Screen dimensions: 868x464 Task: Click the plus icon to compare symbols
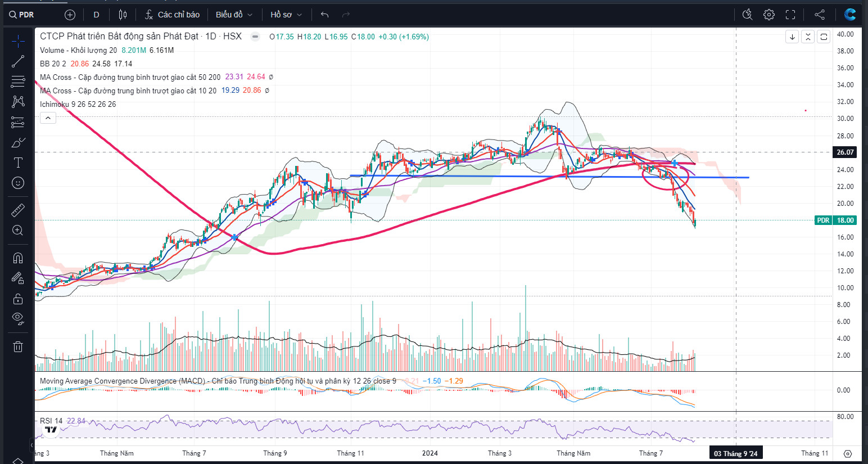click(x=70, y=15)
